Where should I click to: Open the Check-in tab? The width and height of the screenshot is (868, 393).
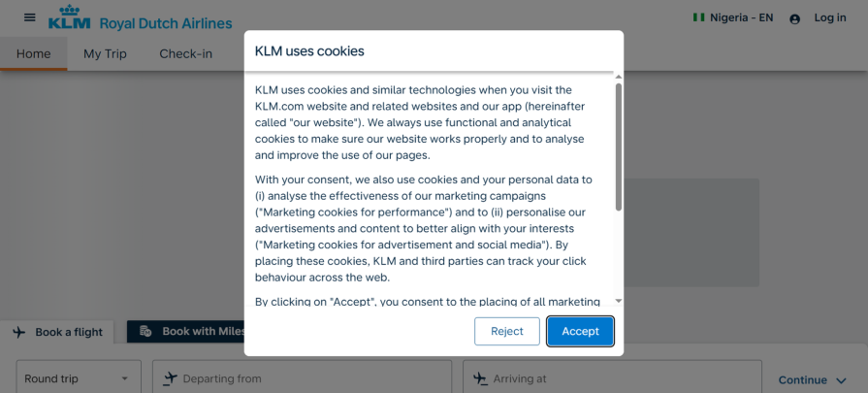coord(186,53)
